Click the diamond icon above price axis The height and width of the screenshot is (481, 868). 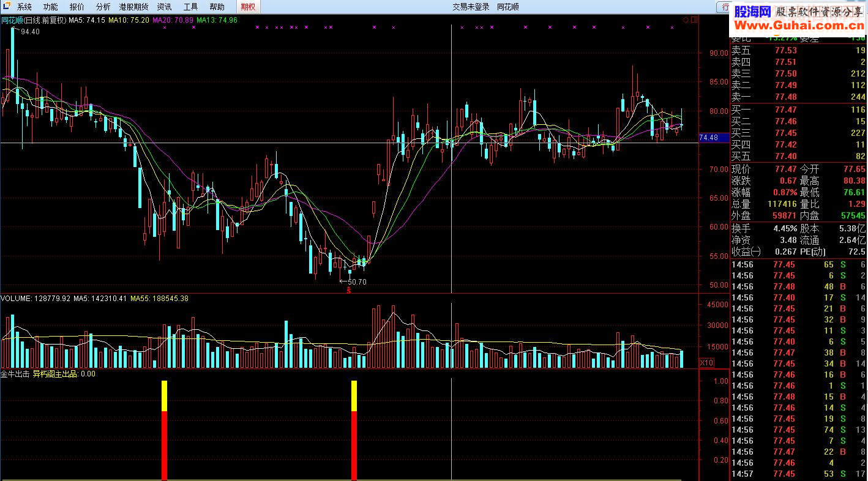click(686, 20)
